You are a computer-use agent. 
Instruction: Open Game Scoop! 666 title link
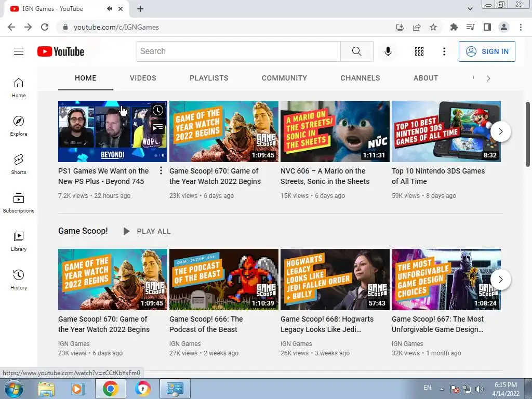coord(206,324)
